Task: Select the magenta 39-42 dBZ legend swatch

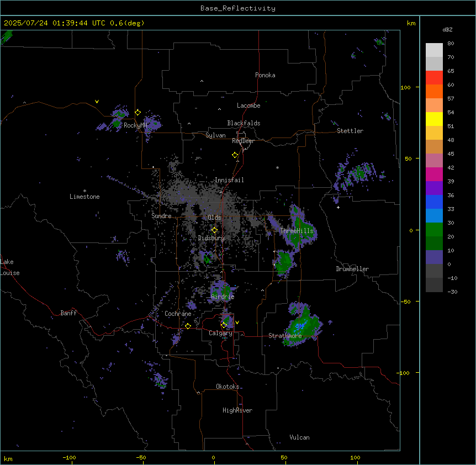Action: (434, 174)
